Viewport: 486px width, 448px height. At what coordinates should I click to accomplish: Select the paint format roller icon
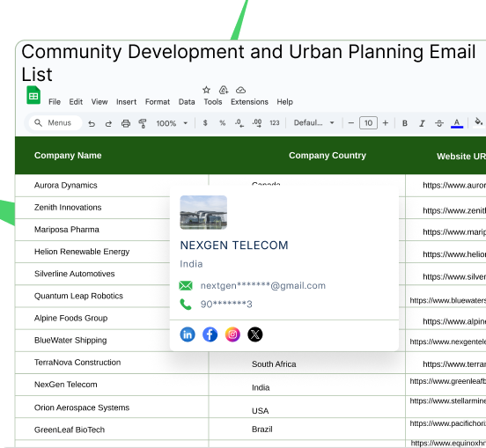click(x=143, y=123)
